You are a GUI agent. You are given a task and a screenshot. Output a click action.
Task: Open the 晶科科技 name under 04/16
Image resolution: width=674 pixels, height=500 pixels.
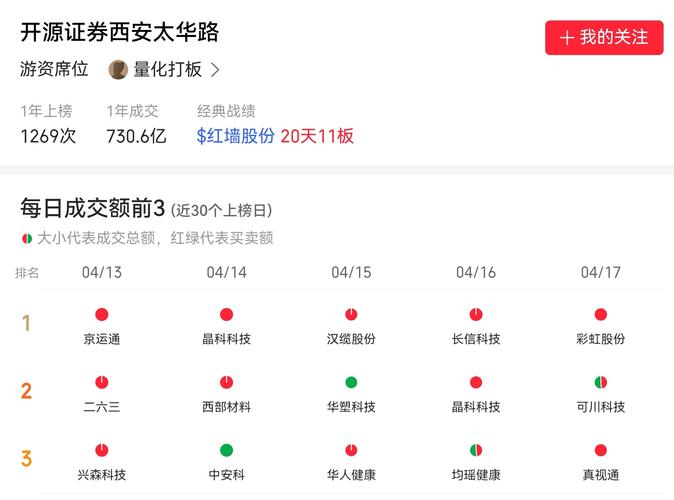pos(476,407)
